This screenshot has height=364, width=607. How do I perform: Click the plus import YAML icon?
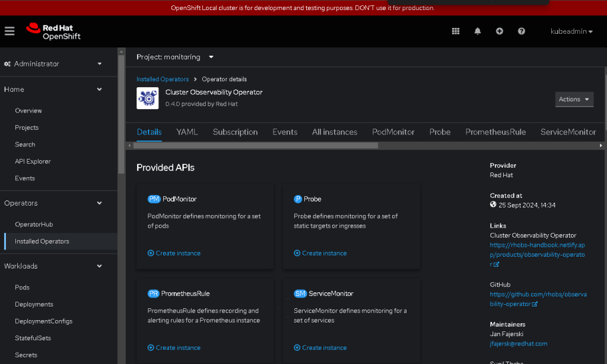pos(500,31)
